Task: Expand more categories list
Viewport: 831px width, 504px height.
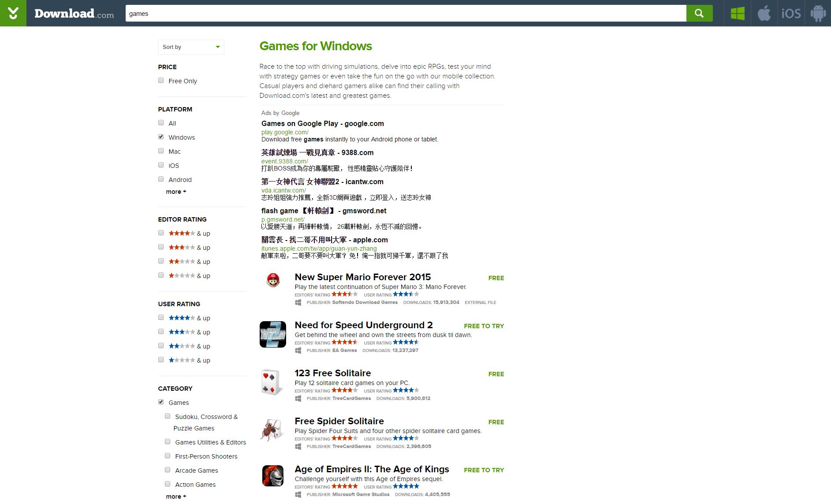Action: pyautogui.click(x=176, y=497)
